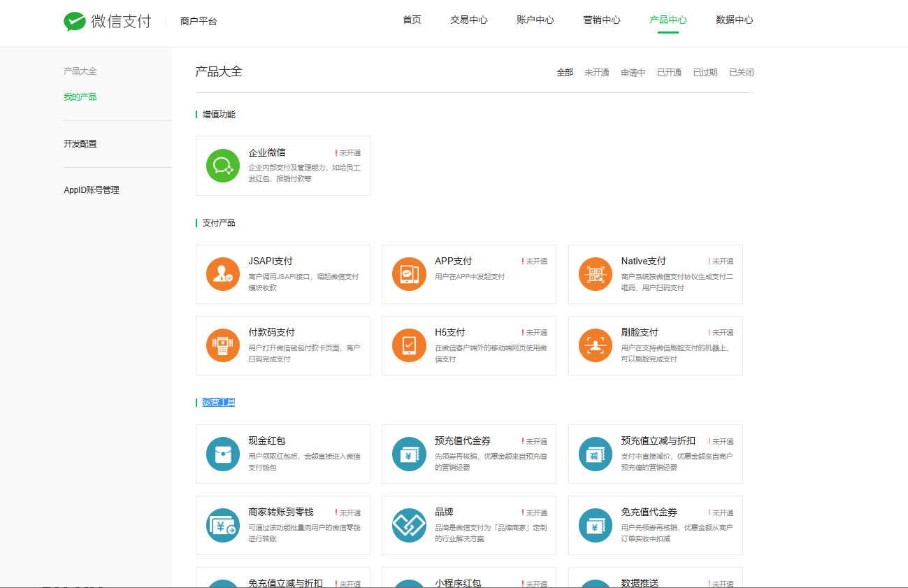Click 未开通 status on Native支付 card
908x588 pixels.
721,261
